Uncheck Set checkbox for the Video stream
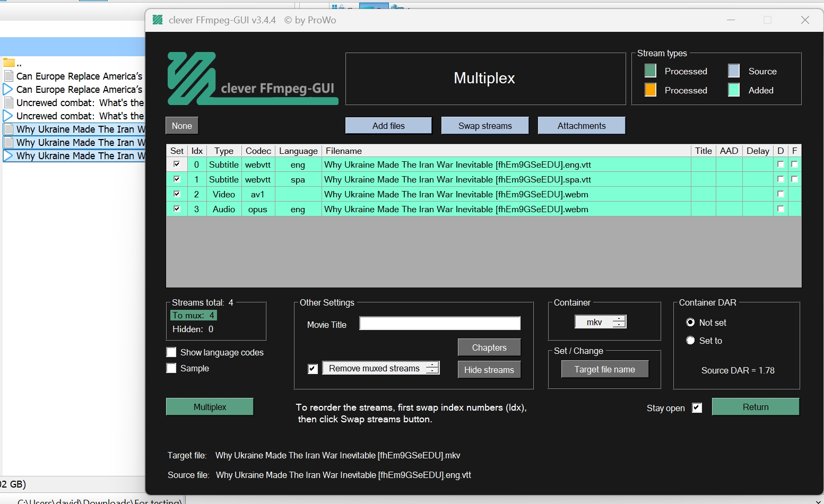This screenshot has height=504, width=824. 177,194
